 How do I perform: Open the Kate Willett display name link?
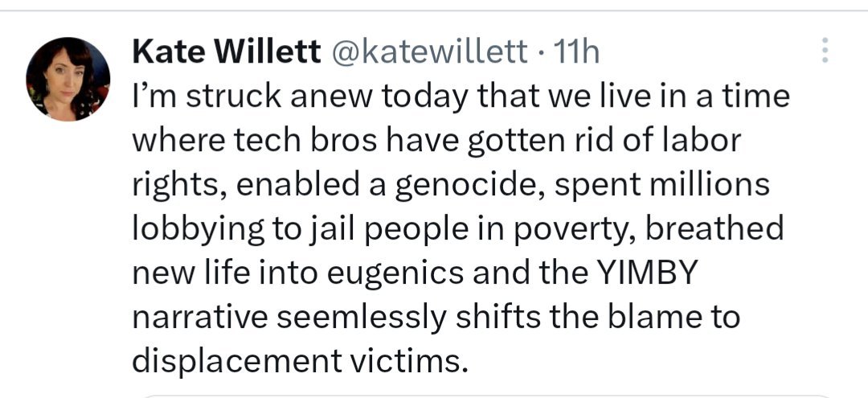(x=226, y=53)
